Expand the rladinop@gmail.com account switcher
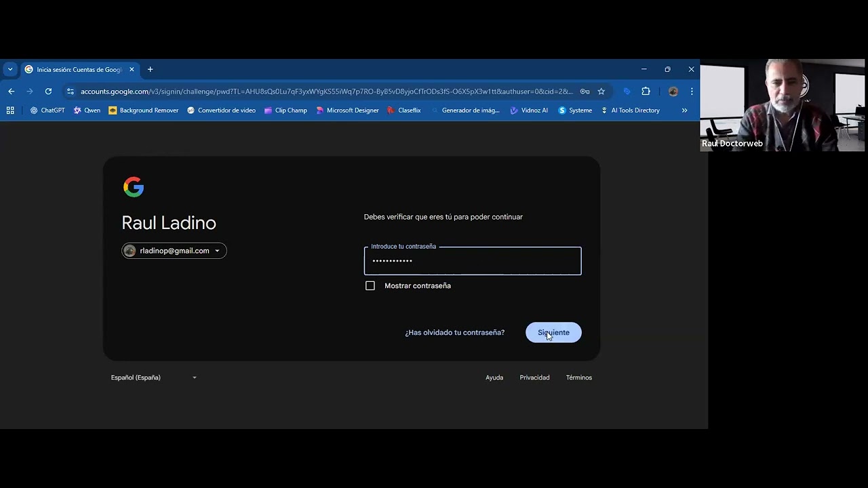 174,251
